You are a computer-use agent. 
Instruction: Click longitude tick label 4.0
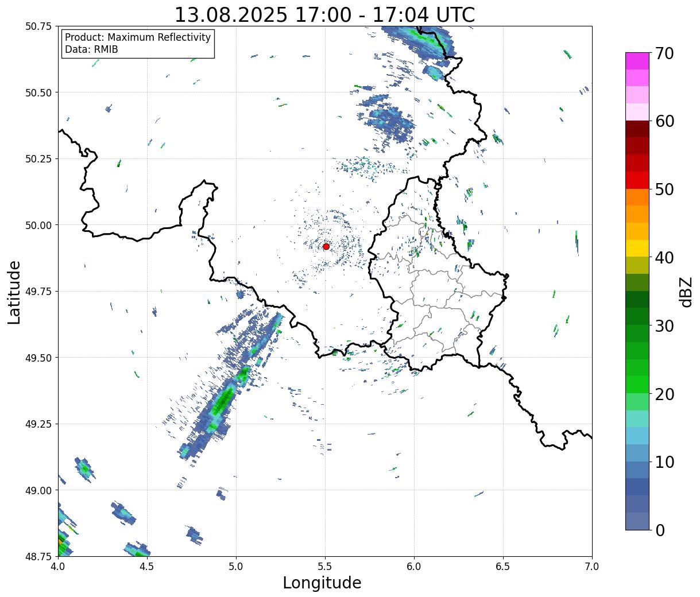tap(57, 567)
